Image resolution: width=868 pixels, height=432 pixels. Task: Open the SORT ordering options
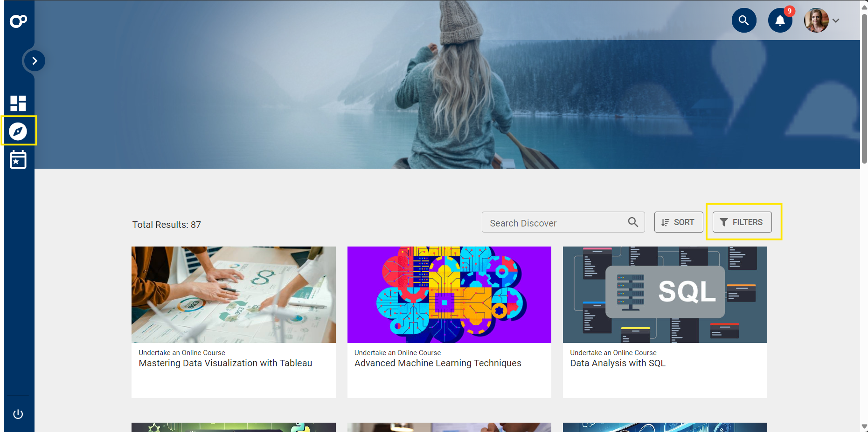pyautogui.click(x=679, y=222)
